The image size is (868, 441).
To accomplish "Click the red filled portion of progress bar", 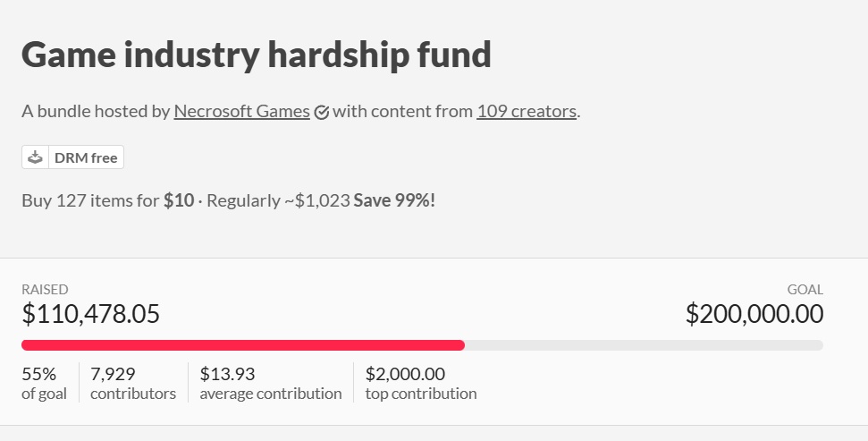I will pyautogui.click(x=243, y=345).
